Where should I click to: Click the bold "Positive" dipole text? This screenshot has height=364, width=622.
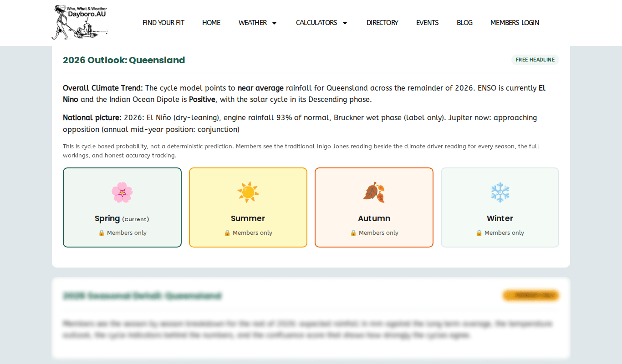[x=202, y=99]
